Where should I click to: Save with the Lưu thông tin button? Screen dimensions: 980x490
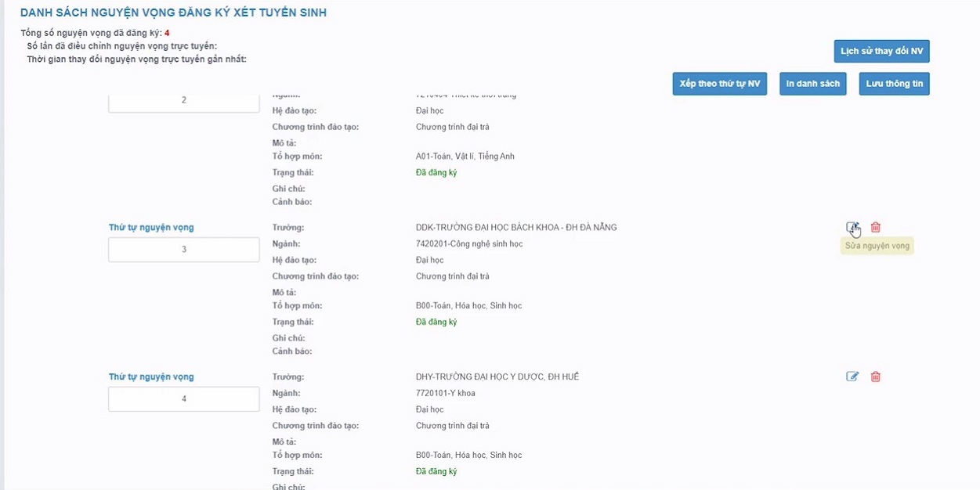(x=894, y=84)
